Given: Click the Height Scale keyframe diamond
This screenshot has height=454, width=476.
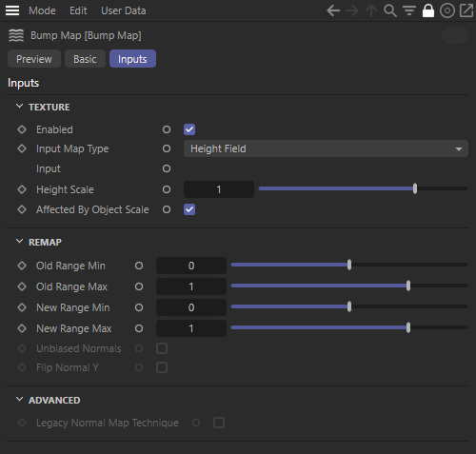Looking at the screenshot, I should 22,189.
